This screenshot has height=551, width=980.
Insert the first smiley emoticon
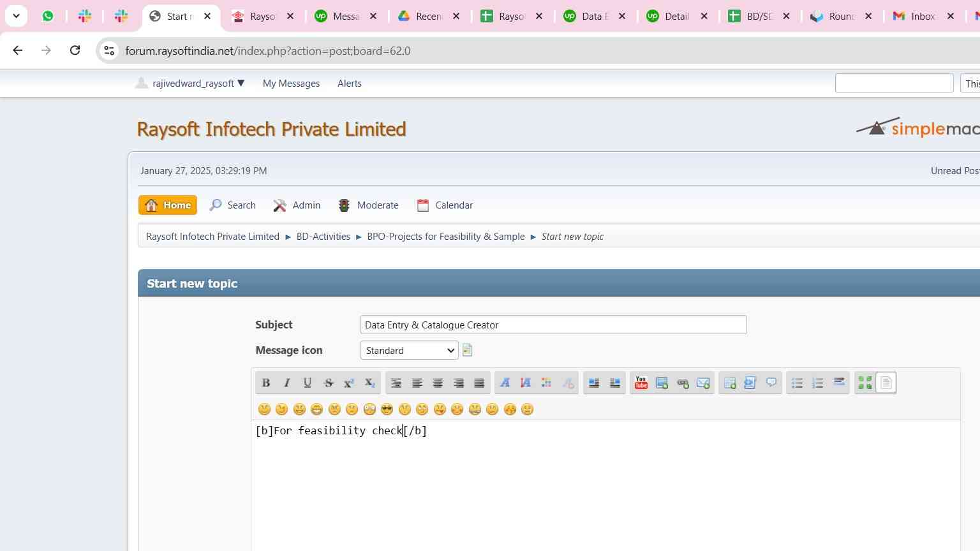[x=264, y=409]
